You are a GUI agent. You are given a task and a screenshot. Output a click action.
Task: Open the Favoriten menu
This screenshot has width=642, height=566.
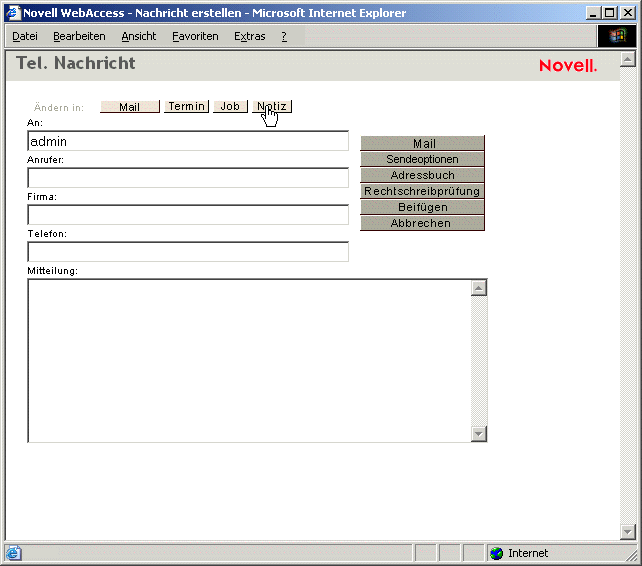tap(195, 36)
